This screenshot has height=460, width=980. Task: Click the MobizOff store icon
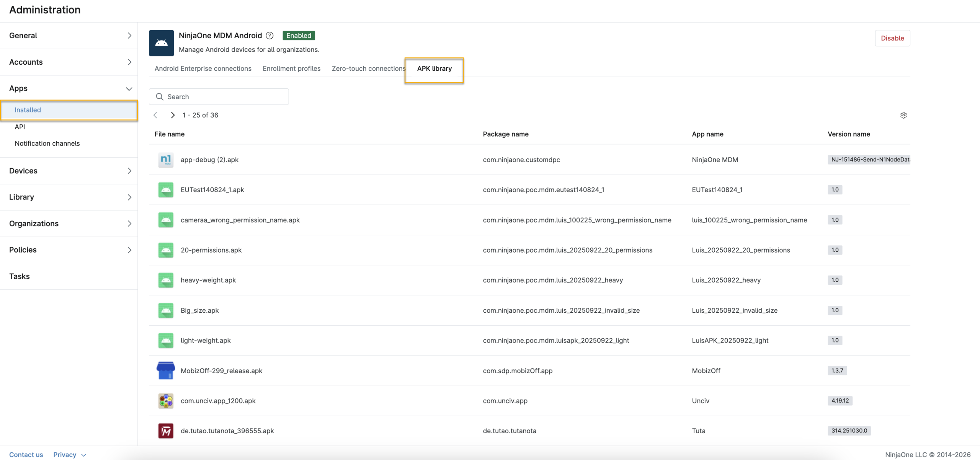(x=166, y=370)
